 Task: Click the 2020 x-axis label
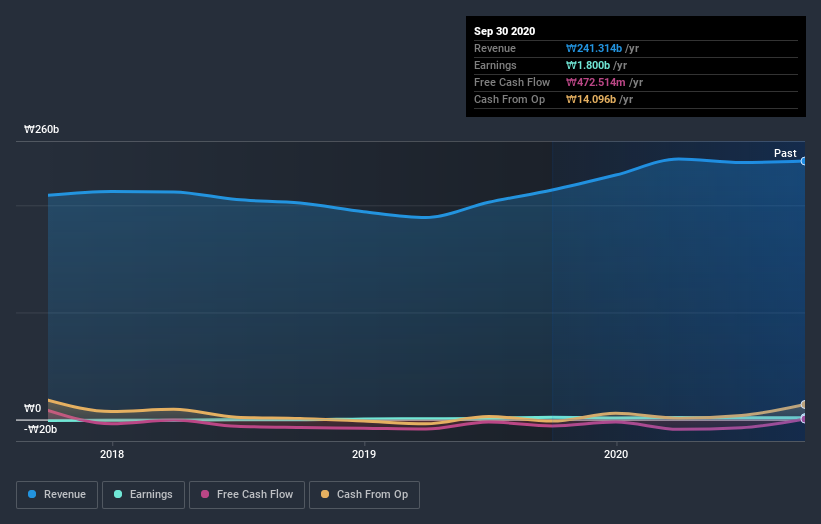(x=616, y=454)
